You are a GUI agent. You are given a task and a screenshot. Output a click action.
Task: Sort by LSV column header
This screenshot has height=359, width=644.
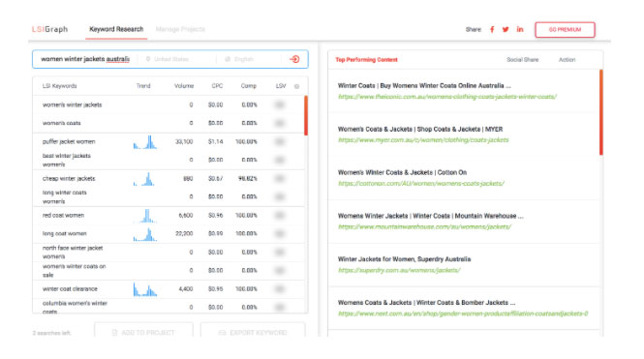[x=281, y=86]
